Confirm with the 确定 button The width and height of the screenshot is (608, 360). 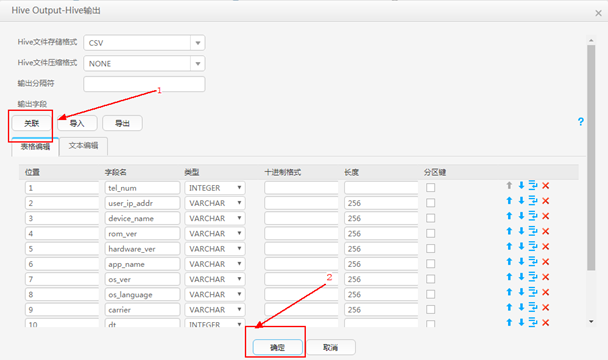click(278, 348)
